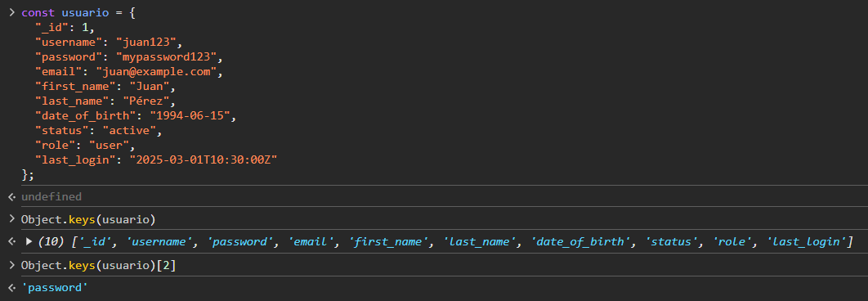Click the "_id" key in object literal
This screenshot has width=868, height=301.
coord(51,27)
